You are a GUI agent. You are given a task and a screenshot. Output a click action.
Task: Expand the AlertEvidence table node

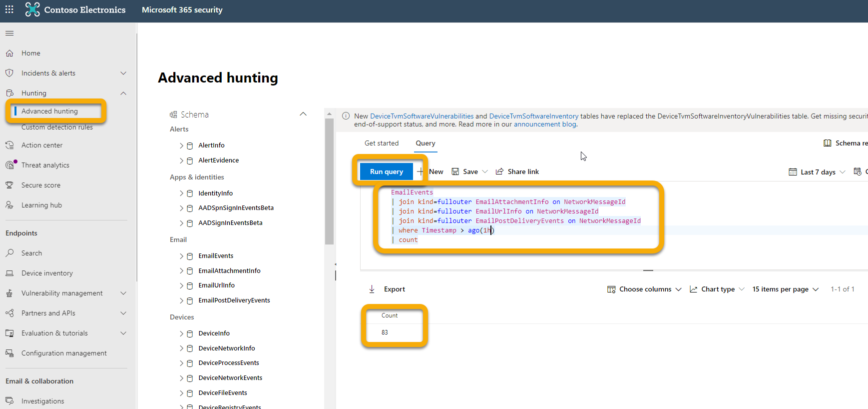(x=181, y=160)
